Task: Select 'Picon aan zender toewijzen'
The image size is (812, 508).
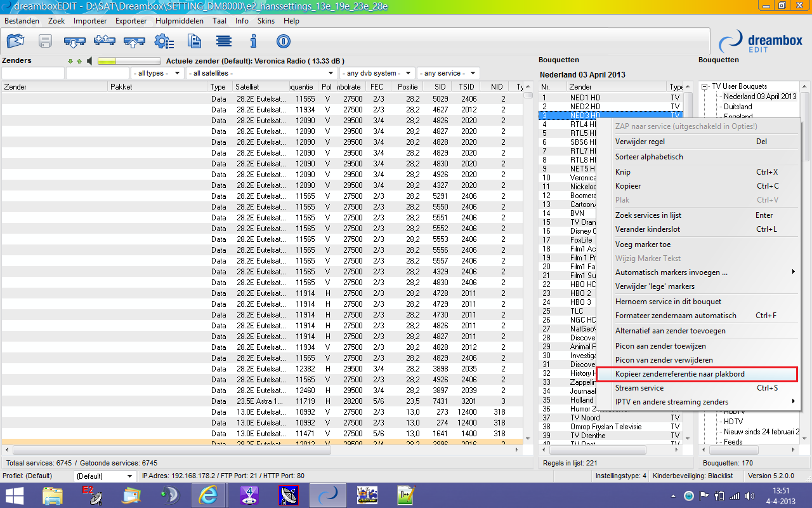Action: (x=698, y=346)
